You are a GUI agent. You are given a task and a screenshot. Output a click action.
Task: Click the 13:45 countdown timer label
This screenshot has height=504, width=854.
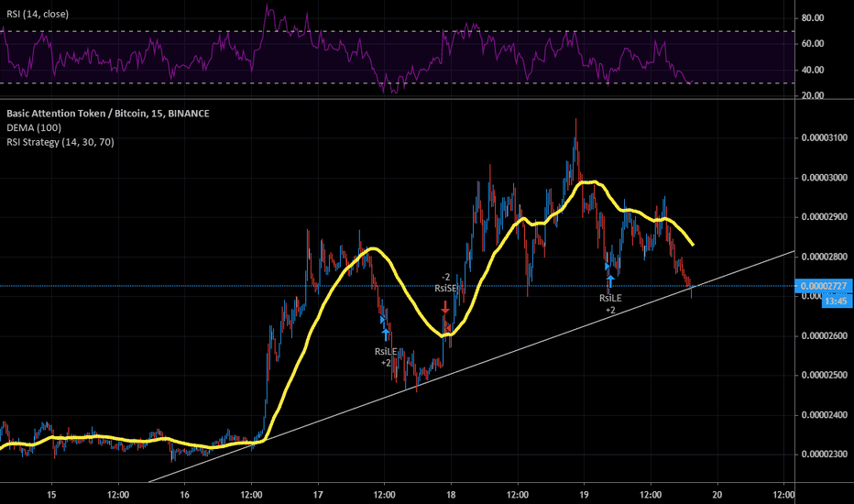836,301
